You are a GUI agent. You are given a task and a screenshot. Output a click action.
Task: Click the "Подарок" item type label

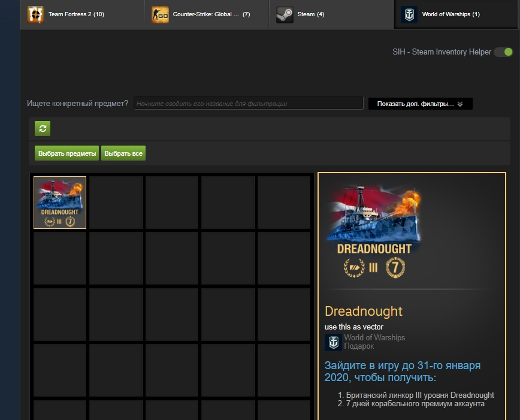[x=359, y=346]
